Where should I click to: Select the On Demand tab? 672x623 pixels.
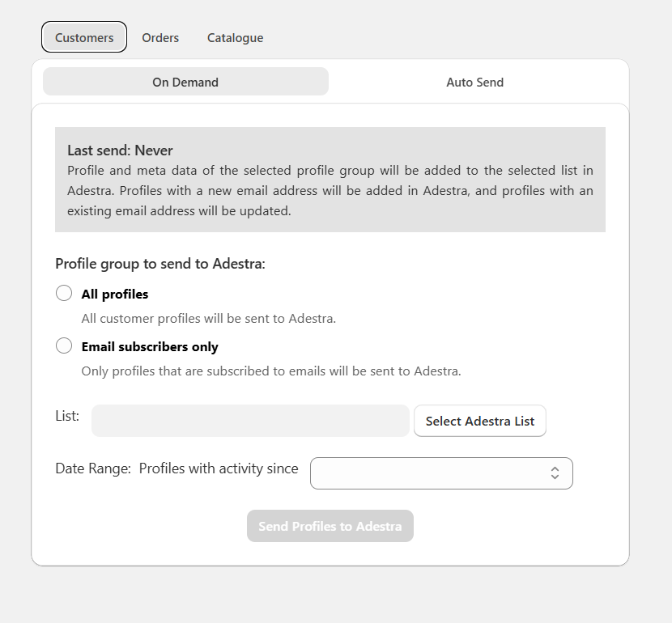click(x=185, y=82)
